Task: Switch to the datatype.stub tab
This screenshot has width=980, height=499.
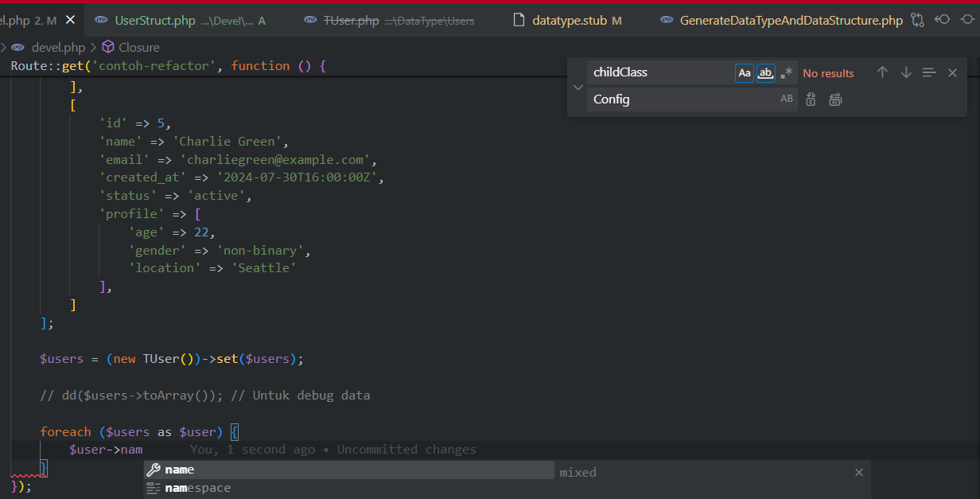Action: click(x=568, y=21)
